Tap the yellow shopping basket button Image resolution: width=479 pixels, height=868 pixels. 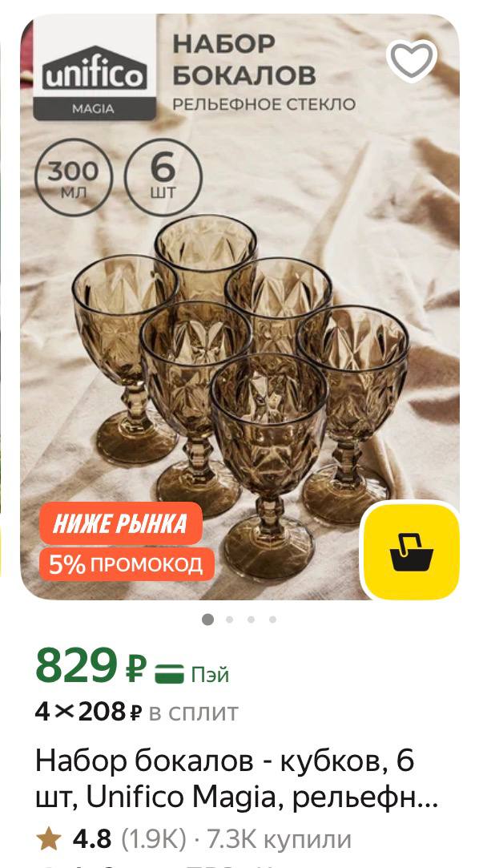411,551
